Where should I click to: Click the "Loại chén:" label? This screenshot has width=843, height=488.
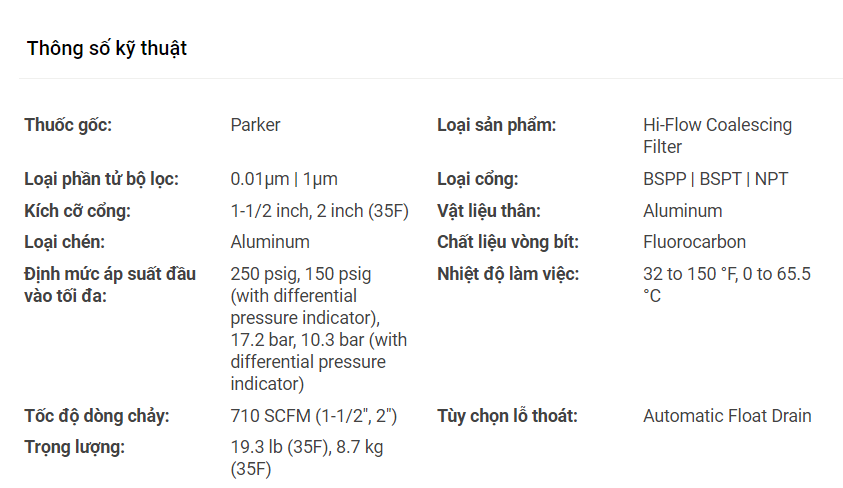coord(64,242)
